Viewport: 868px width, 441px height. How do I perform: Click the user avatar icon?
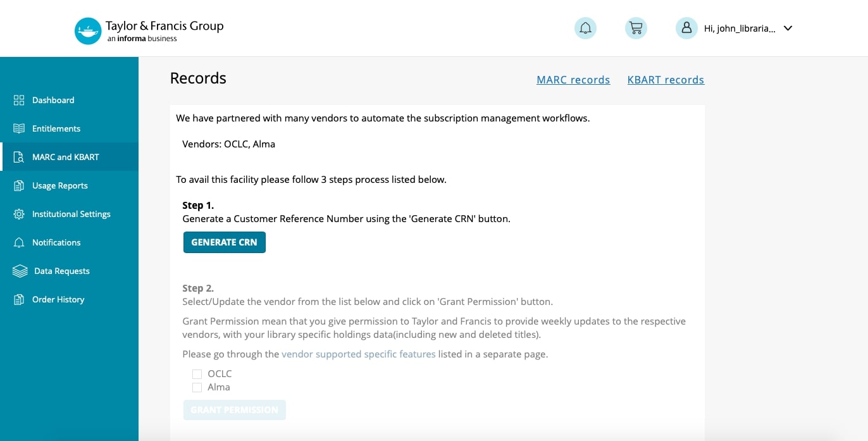click(x=686, y=28)
